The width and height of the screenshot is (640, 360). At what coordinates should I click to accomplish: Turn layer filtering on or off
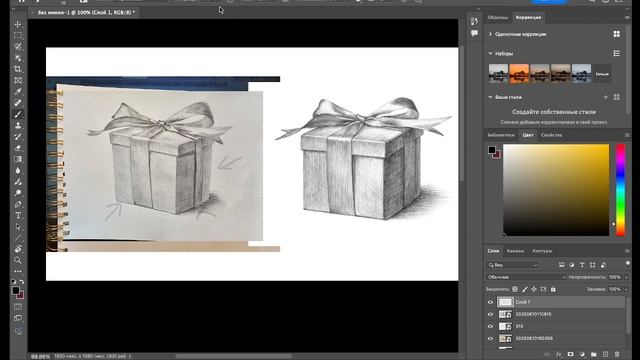pos(628,263)
